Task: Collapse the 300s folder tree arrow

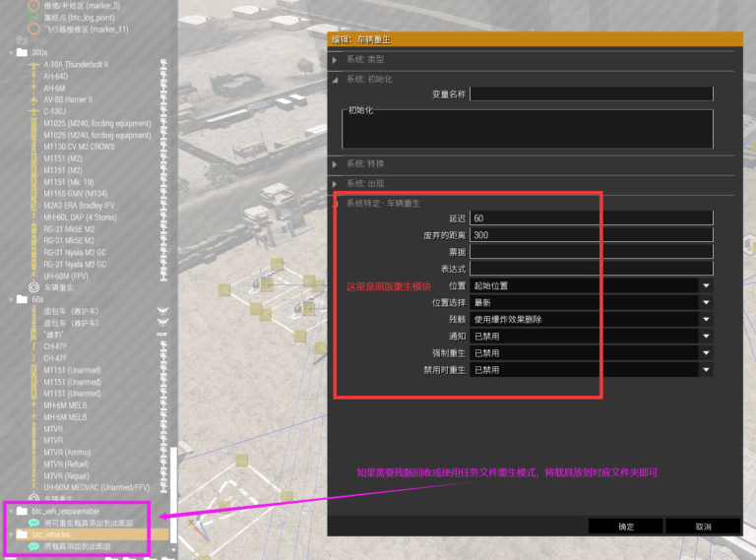Action: (x=11, y=52)
